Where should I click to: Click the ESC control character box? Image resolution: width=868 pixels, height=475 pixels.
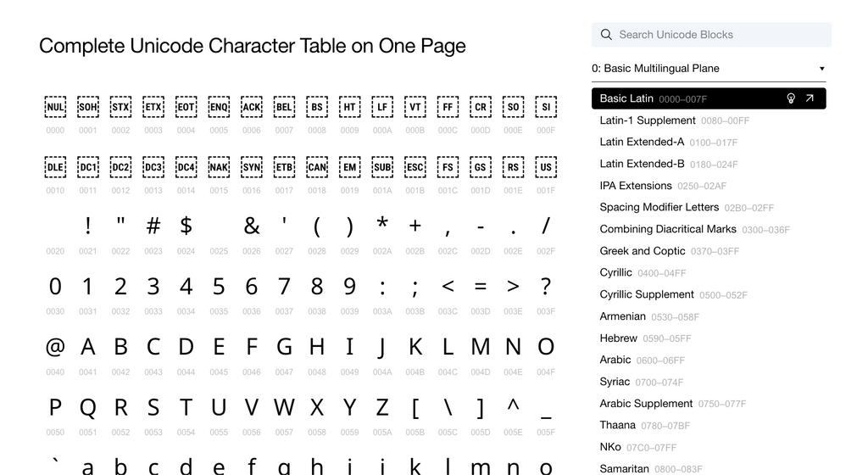(x=415, y=167)
